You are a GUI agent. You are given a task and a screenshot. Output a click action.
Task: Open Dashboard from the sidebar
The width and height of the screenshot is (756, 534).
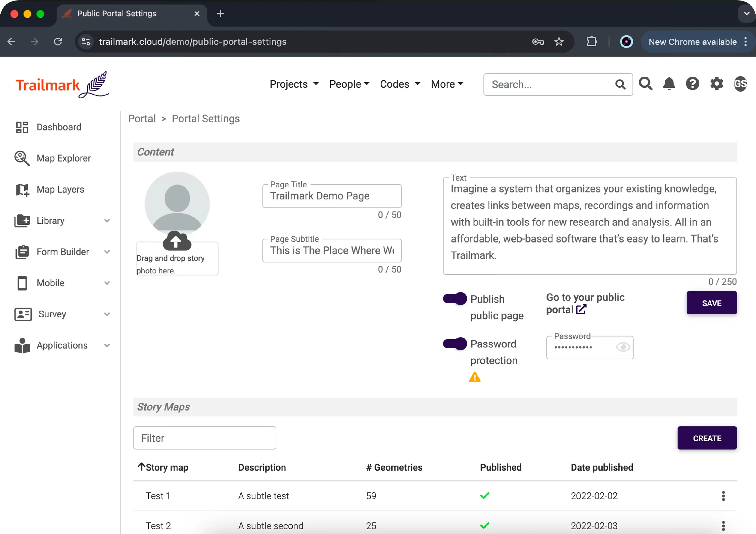click(48, 127)
